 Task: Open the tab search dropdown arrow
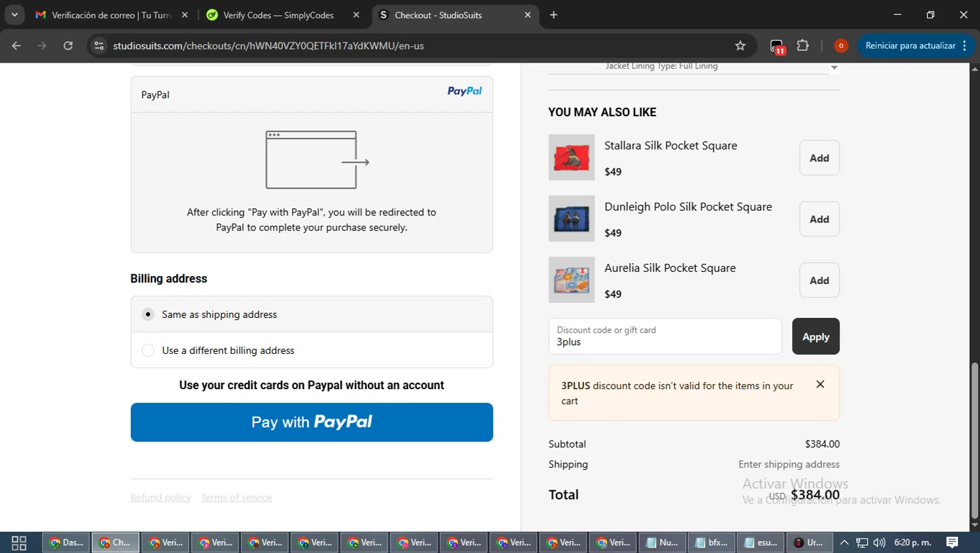[14, 14]
